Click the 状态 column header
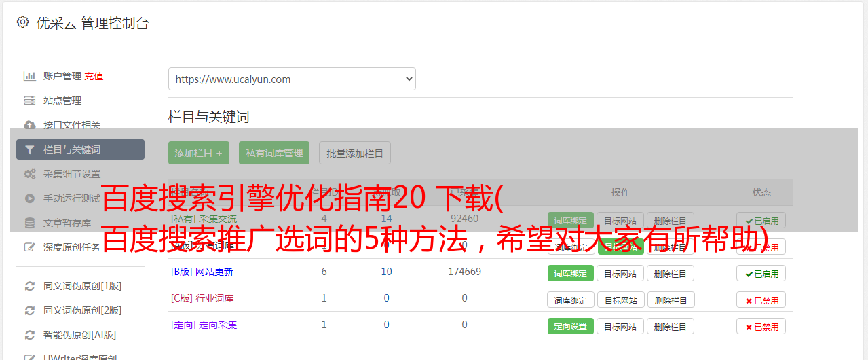This screenshot has height=360, width=868. pos(761,192)
